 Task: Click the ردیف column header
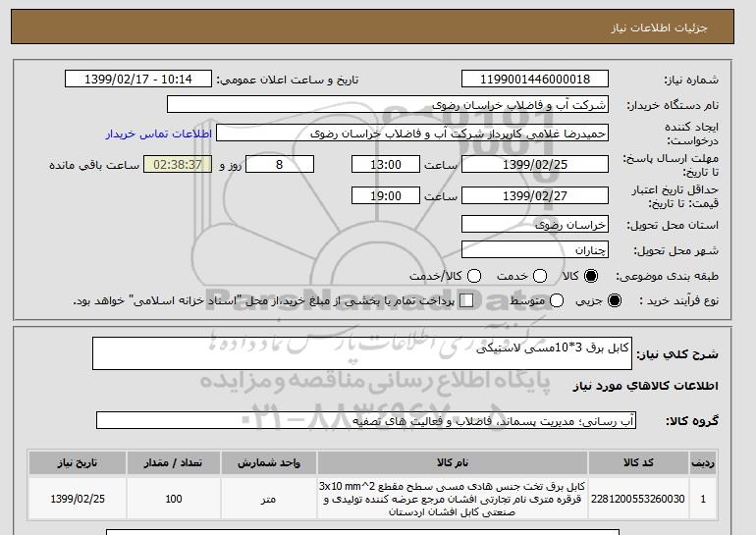tap(703, 462)
